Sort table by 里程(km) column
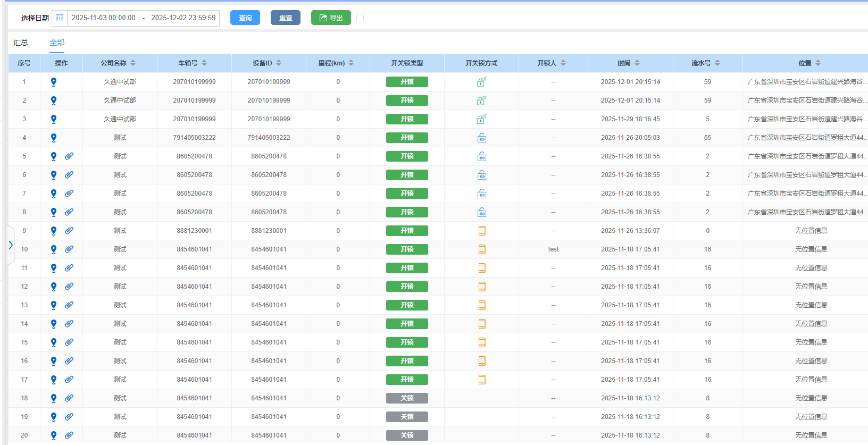868x445 pixels. 351,63
